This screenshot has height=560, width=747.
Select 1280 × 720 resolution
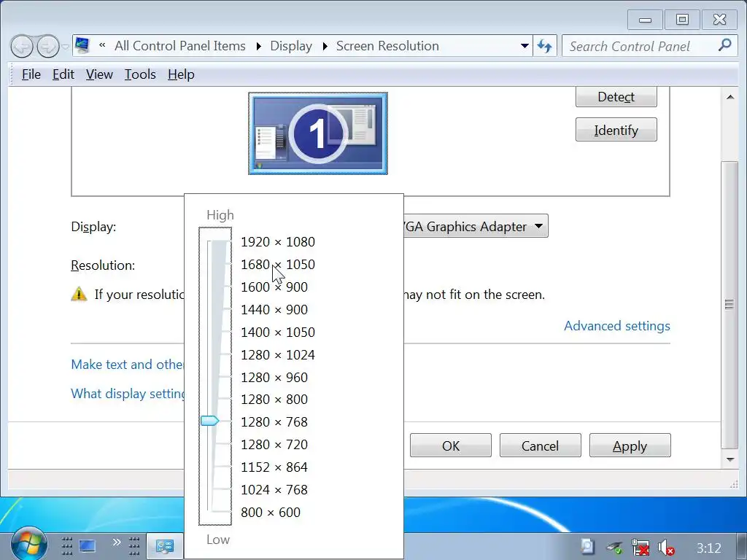[274, 444]
